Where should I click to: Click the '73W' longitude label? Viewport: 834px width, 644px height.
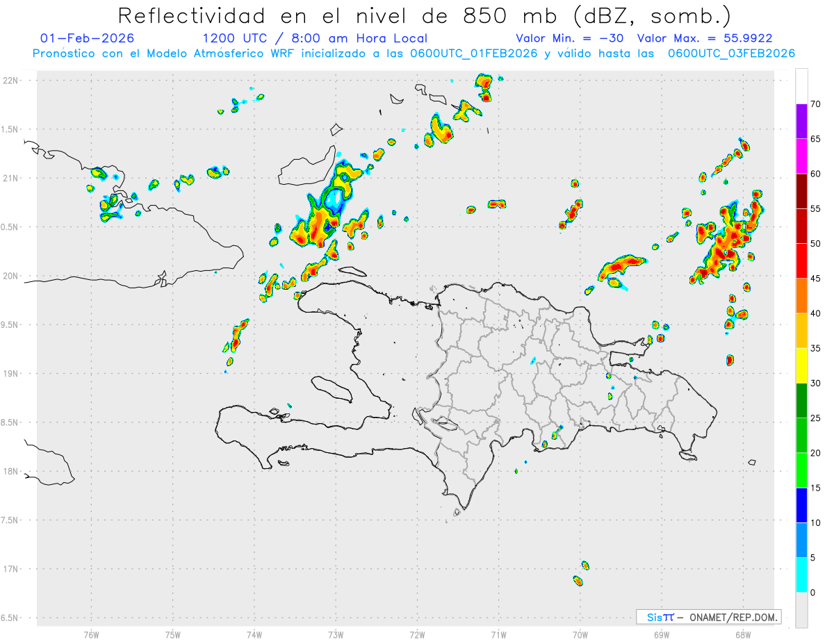(x=336, y=634)
